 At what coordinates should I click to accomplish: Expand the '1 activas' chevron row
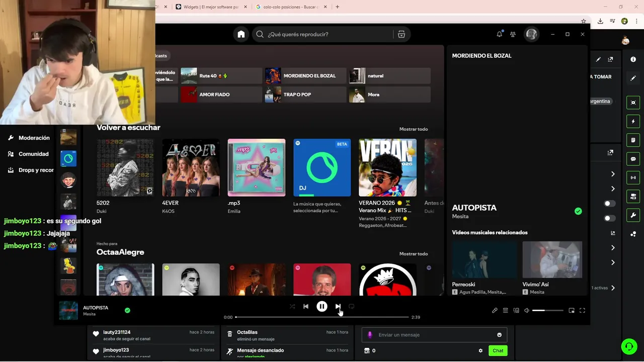click(x=613, y=288)
